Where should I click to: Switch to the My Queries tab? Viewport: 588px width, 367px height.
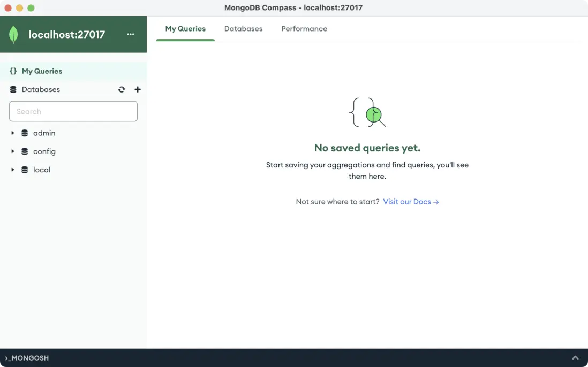(x=185, y=29)
